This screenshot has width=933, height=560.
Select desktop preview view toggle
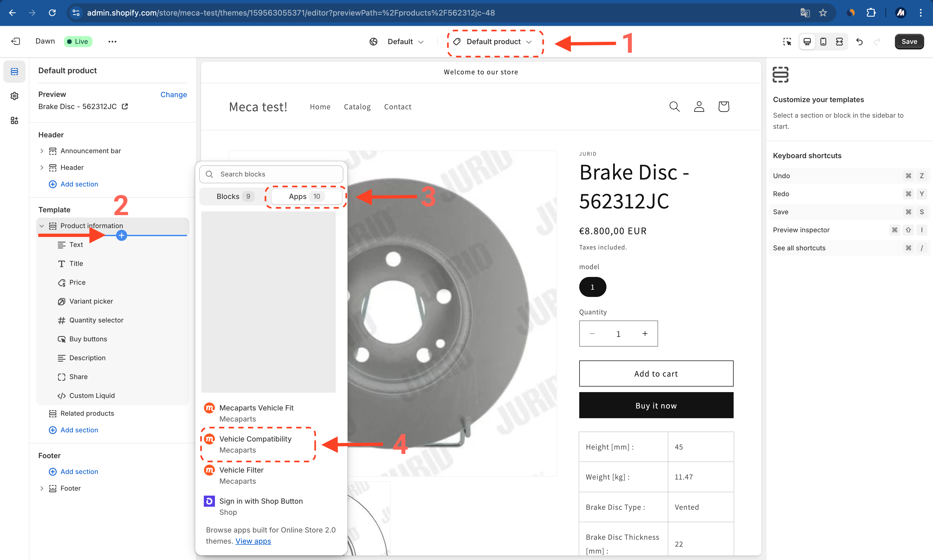pyautogui.click(x=807, y=42)
